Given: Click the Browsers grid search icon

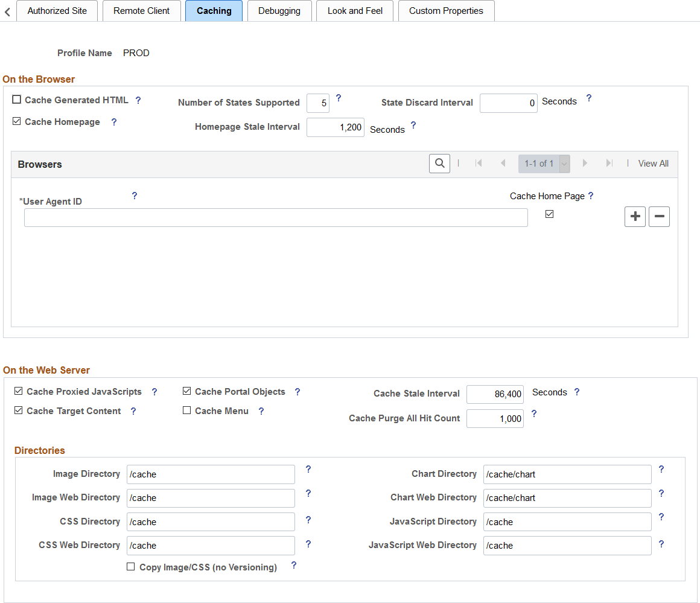Looking at the screenshot, I should point(439,164).
